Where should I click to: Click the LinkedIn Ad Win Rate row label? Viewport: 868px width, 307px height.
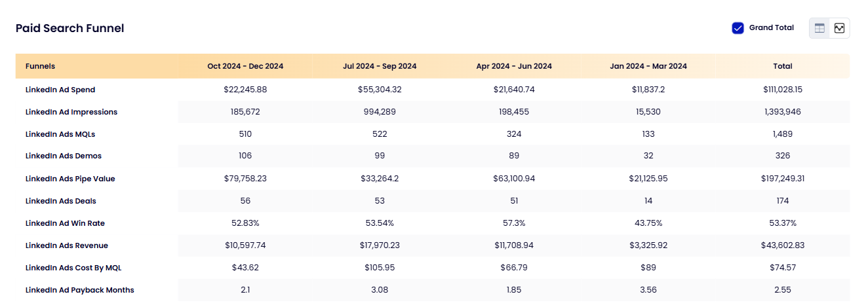(x=65, y=223)
